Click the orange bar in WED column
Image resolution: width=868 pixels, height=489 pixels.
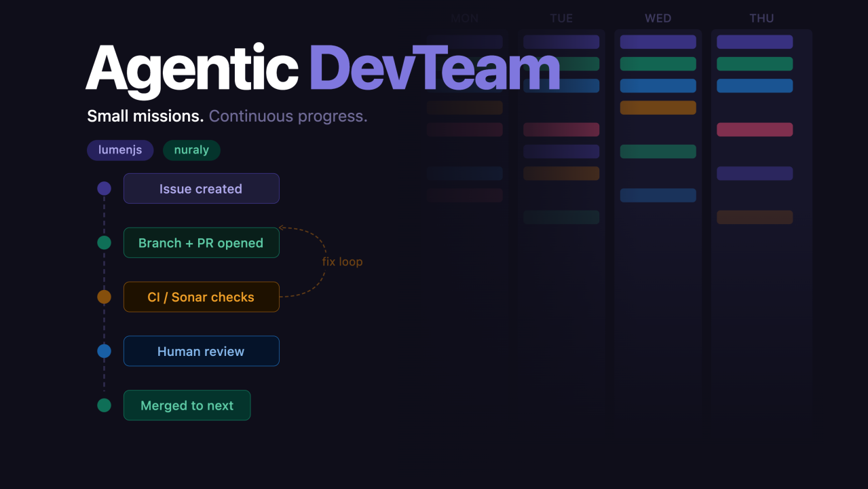658,107
